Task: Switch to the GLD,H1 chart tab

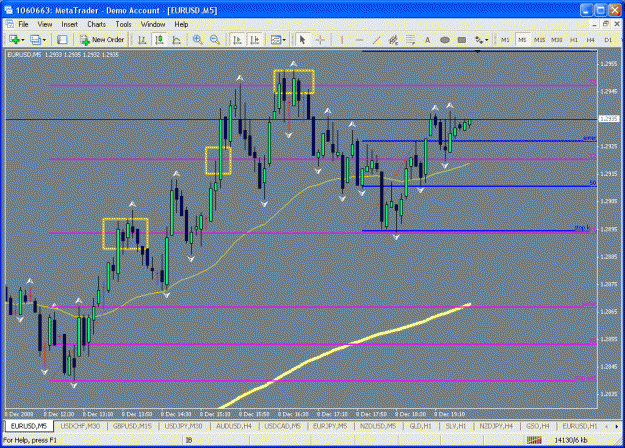Action: pyautogui.click(x=421, y=426)
